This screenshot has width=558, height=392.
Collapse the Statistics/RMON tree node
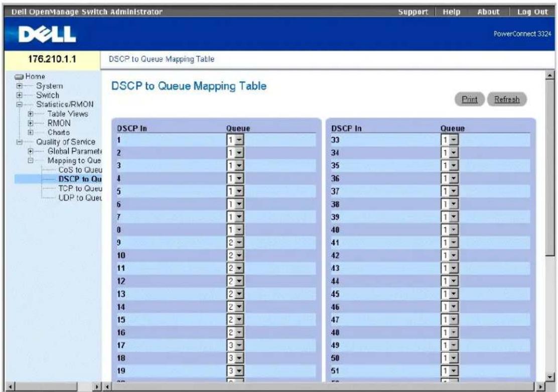coord(20,105)
